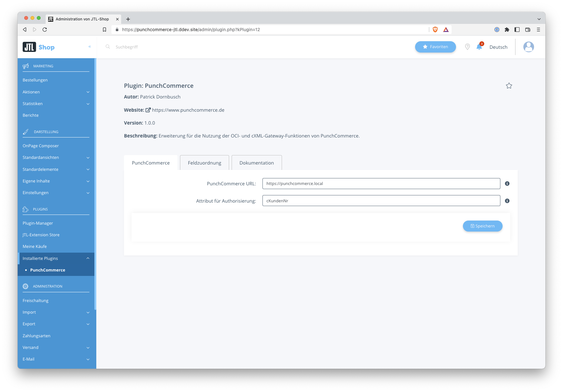
Task: Collapse Installierte Plugins section
Action: click(57, 258)
